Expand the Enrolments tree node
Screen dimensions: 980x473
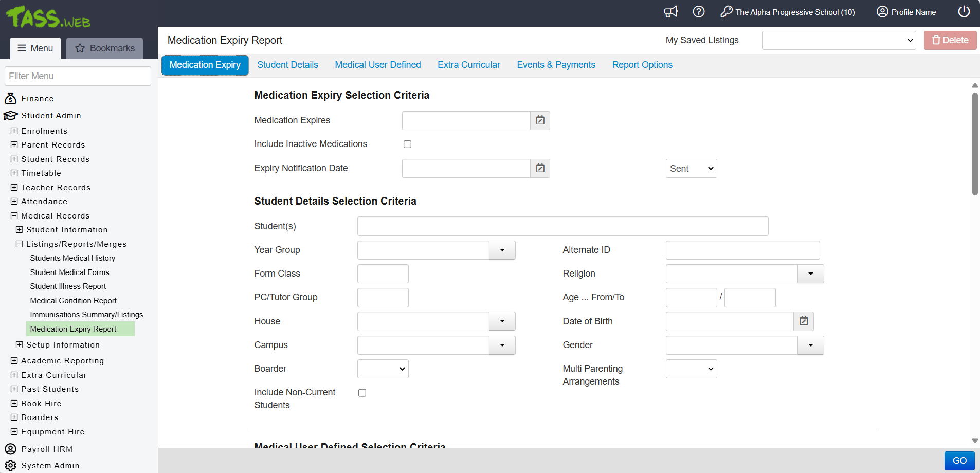[14, 131]
